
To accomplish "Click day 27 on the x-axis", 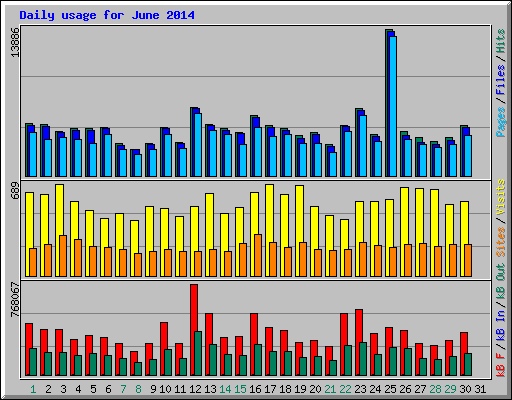I will click(x=420, y=389).
